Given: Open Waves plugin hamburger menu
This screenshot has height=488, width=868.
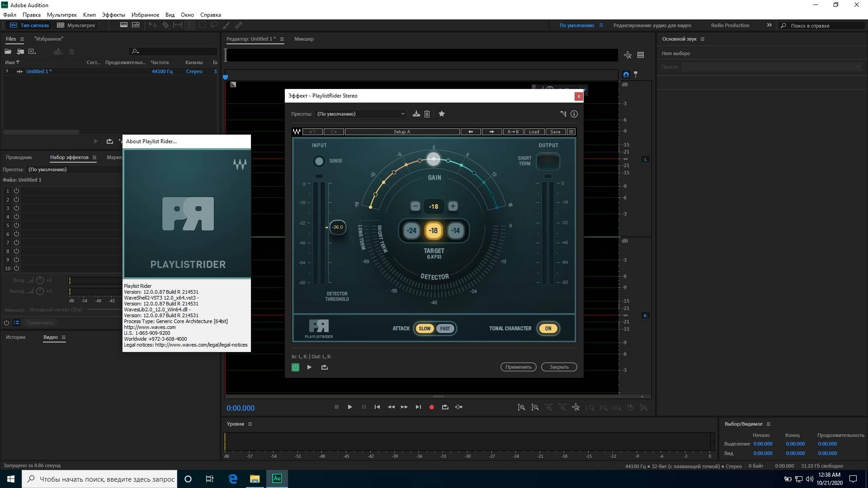Looking at the screenshot, I should point(571,131).
